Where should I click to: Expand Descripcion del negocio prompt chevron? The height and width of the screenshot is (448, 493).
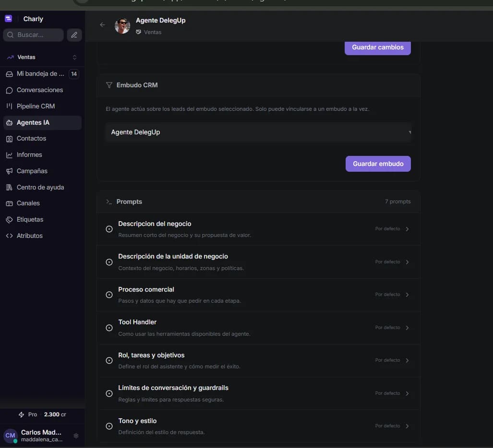407,229
